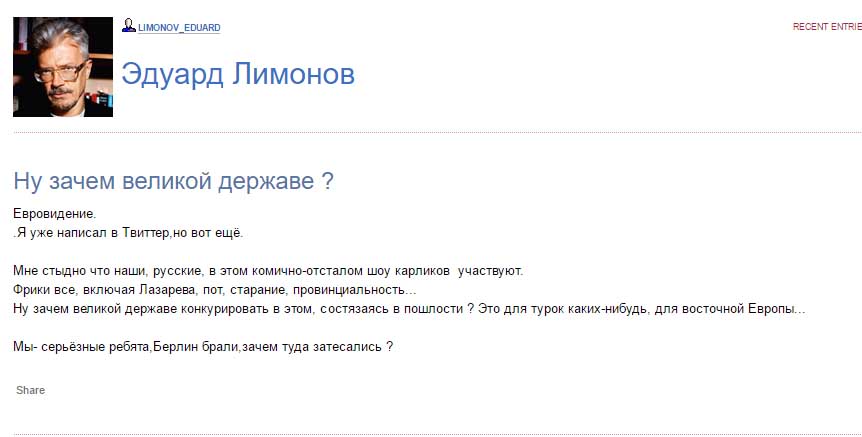Click the blog title Эдуард Лимонов
This screenshot has width=862, height=437.
(x=238, y=74)
